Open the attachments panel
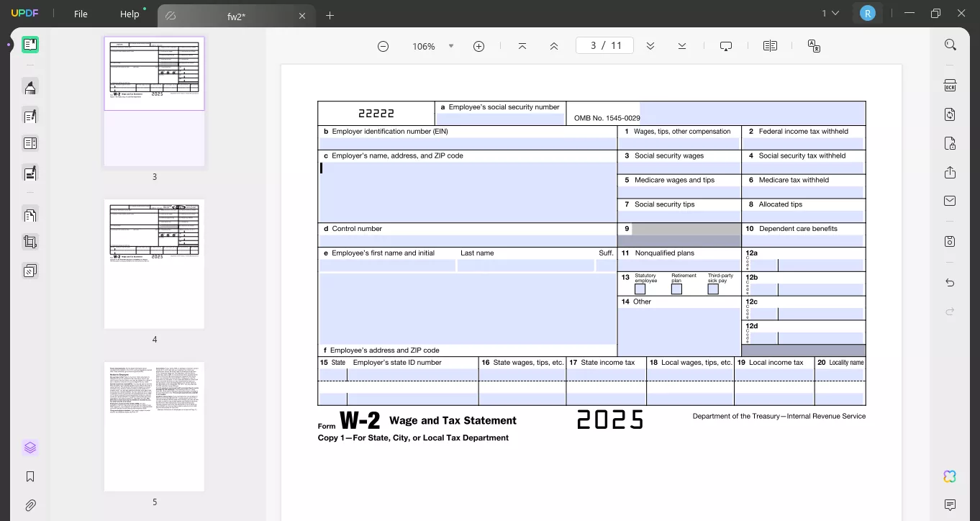Viewport: 980px width, 521px height. pos(30,504)
